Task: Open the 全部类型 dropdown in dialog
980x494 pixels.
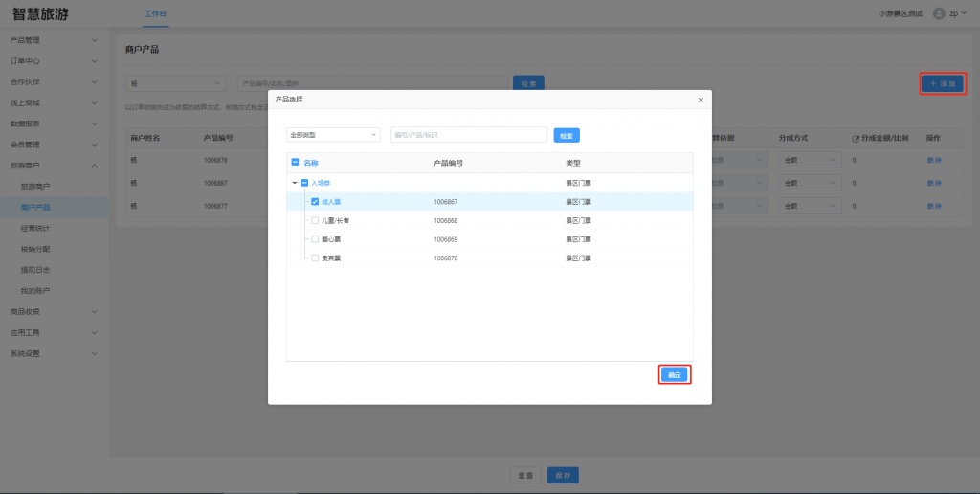Action: (x=333, y=135)
